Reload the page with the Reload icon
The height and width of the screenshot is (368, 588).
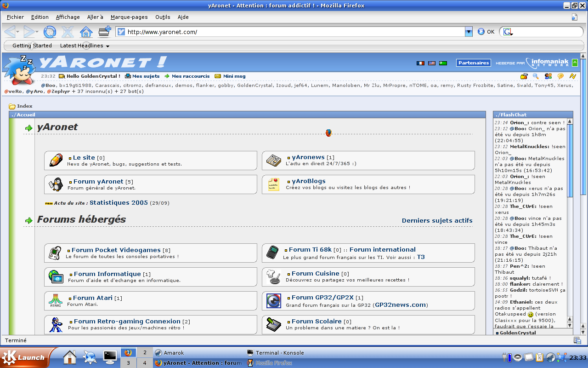pos(50,32)
